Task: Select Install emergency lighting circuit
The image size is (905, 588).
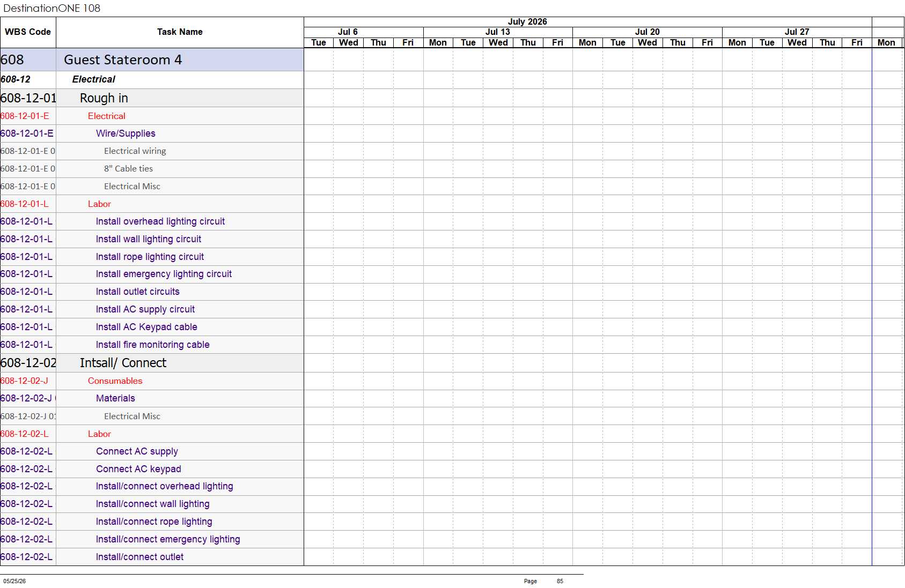Action: tap(152, 274)
